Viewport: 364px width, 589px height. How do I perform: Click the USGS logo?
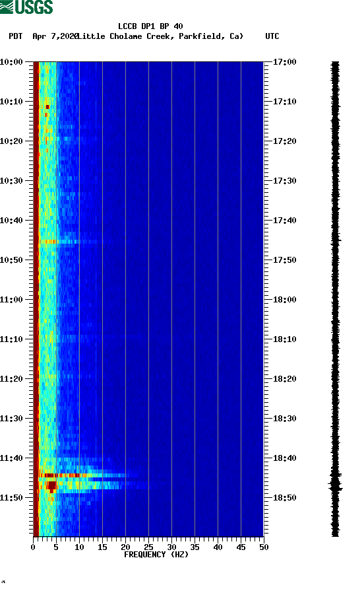pos(26,7)
